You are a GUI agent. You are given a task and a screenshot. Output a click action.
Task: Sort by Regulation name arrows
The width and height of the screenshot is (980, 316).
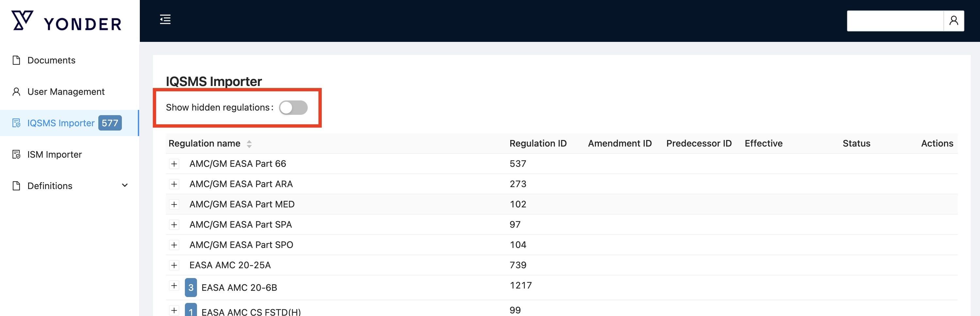(249, 144)
